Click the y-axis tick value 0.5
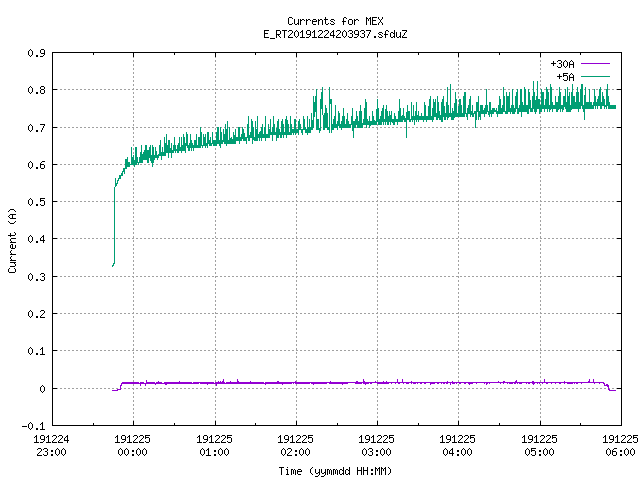The height and width of the screenshot is (480, 640). 36,202
